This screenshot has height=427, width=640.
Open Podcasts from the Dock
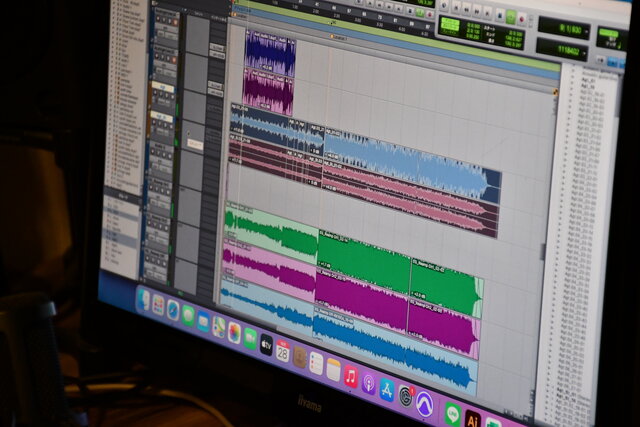[x=369, y=383]
